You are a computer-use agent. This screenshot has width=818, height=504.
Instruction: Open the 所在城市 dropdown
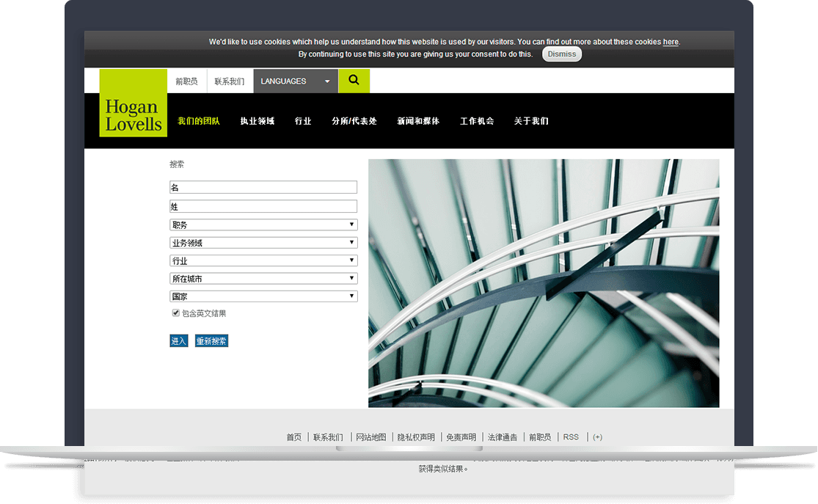coord(263,279)
